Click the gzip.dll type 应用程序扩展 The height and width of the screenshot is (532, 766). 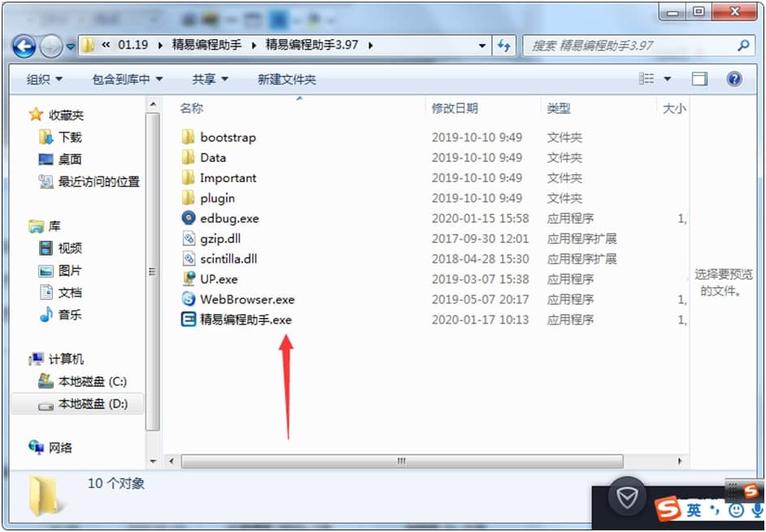581,238
